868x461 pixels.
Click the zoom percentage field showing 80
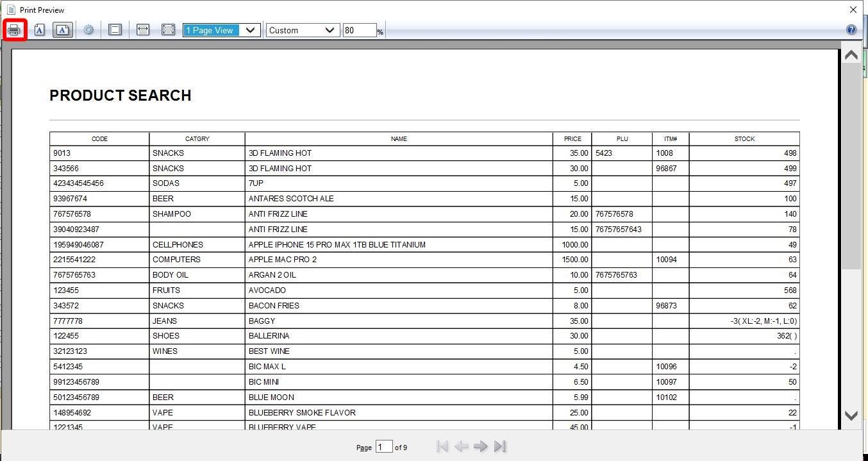point(358,30)
